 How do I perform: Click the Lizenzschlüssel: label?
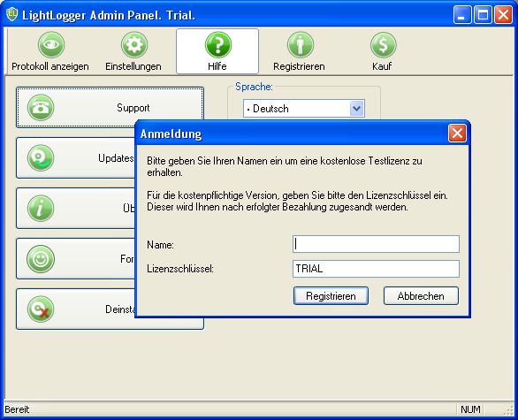coord(180,269)
